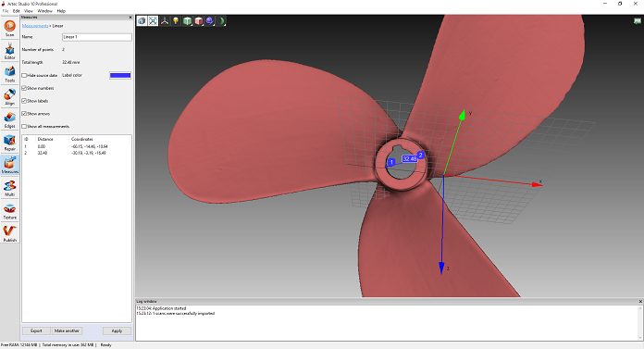Uncheck Show labels checkbox
This screenshot has height=349, width=644.
[x=24, y=101]
